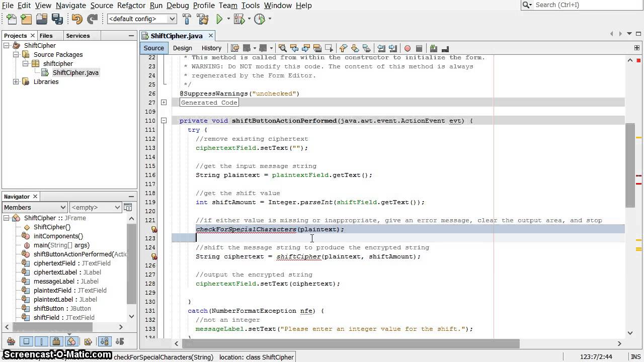Split the editor window icon
The width and height of the screenshot is (644, 362).
(x=637, y=48)
